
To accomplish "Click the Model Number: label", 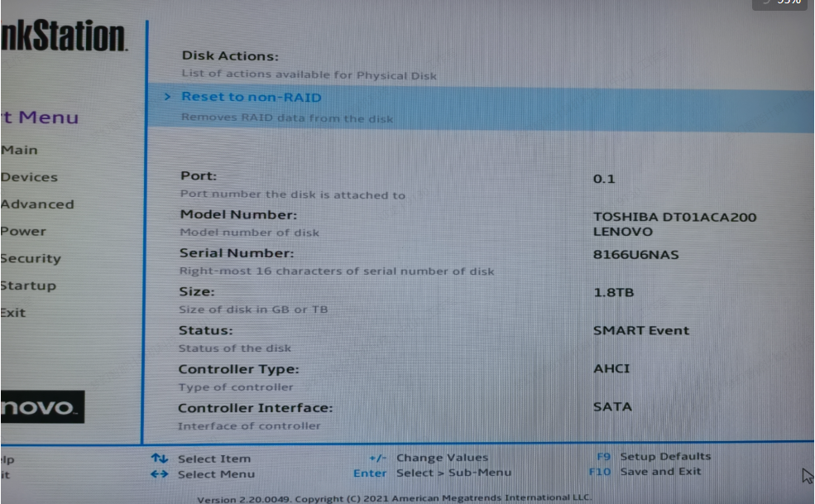I will coord(238,214).
